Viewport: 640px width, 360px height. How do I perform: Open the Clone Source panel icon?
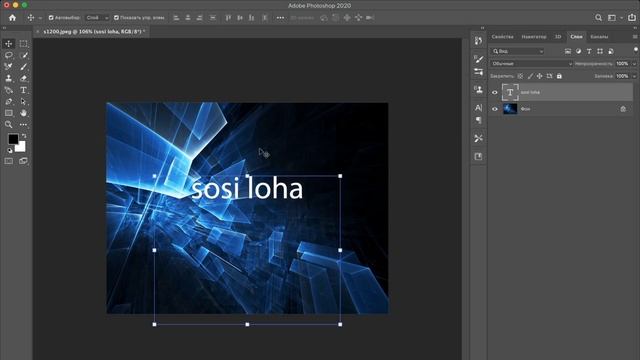pyautogui.click(x=478, y=89)
